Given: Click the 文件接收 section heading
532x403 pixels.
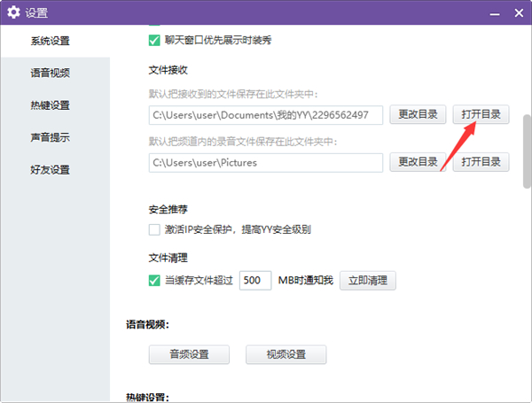Looking at the screenshot, I should pyautogui.click(x=168, y=70).
